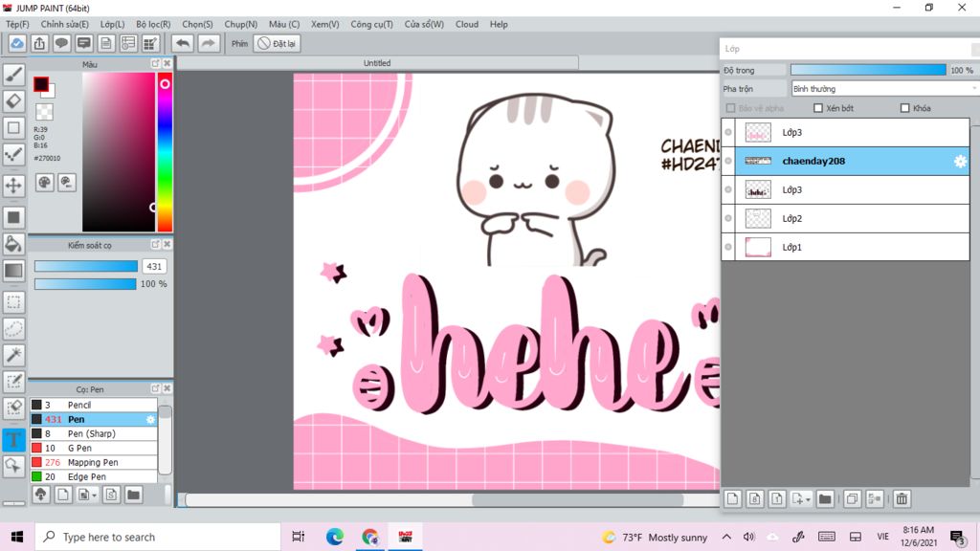This screenshot has height=551, width=980.
Task: Pick the Gradient tool
Action: point(13,271)
